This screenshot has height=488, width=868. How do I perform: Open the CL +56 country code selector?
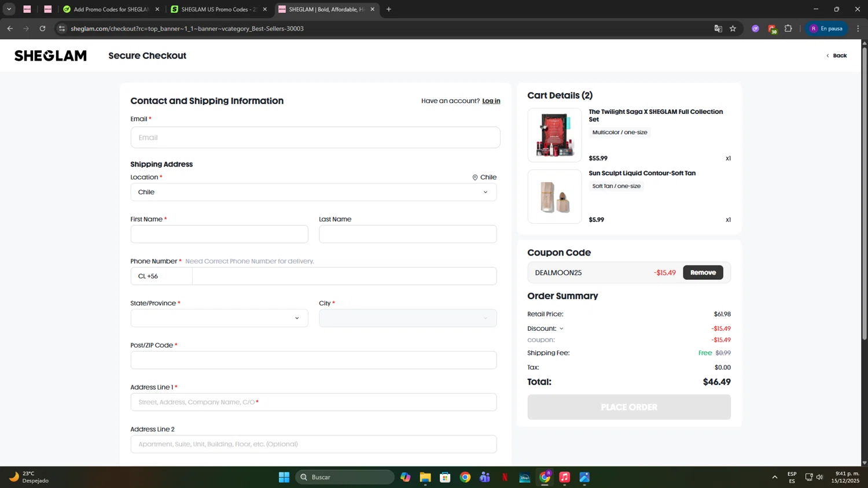(161, 276)
